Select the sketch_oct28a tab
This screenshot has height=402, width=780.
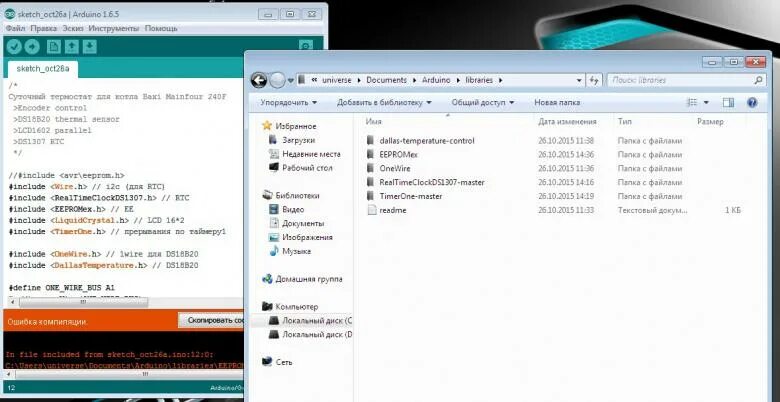tap(43, 69)
